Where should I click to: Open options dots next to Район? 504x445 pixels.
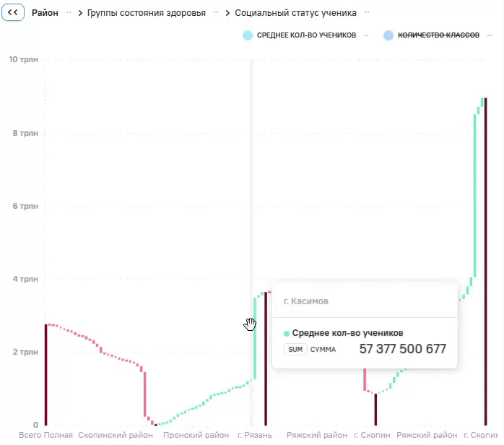[69, 12]
